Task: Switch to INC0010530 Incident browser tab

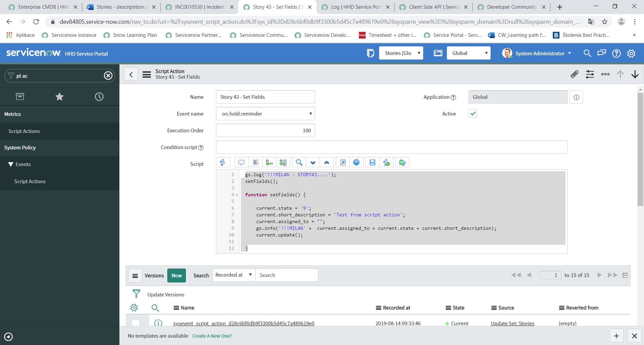Action: (199, 7)
